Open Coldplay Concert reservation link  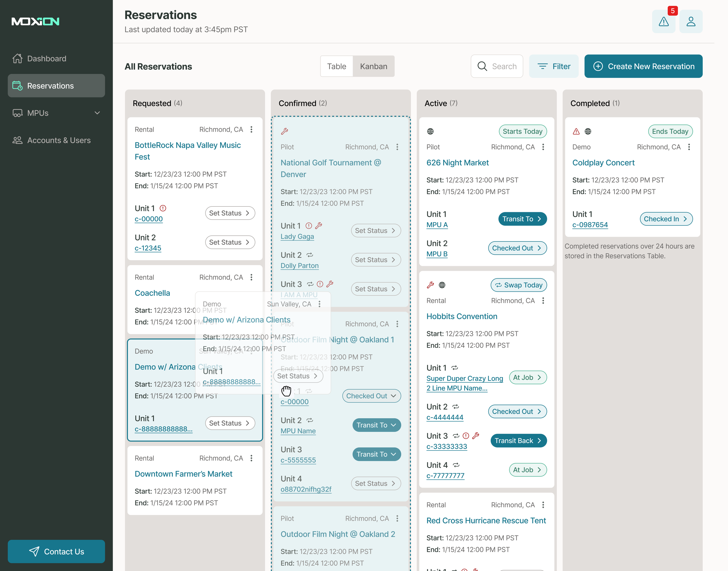tap(603, 163)
